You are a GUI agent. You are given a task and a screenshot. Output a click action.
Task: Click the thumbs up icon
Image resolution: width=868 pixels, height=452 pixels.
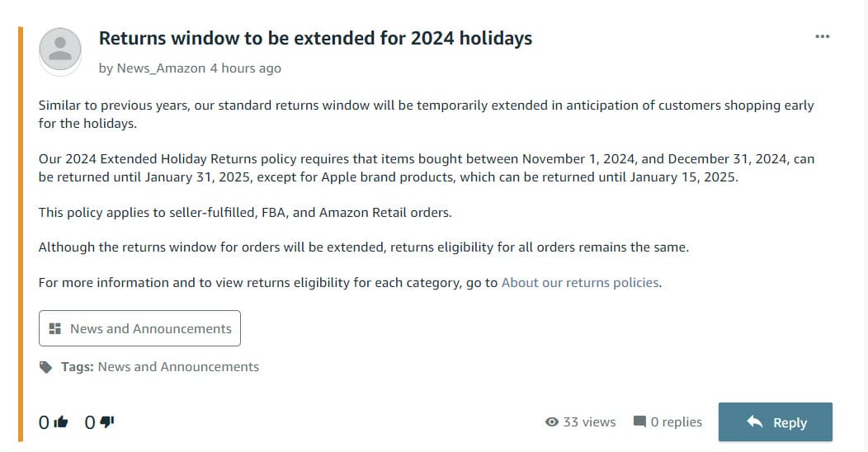[x=61, y=422]
